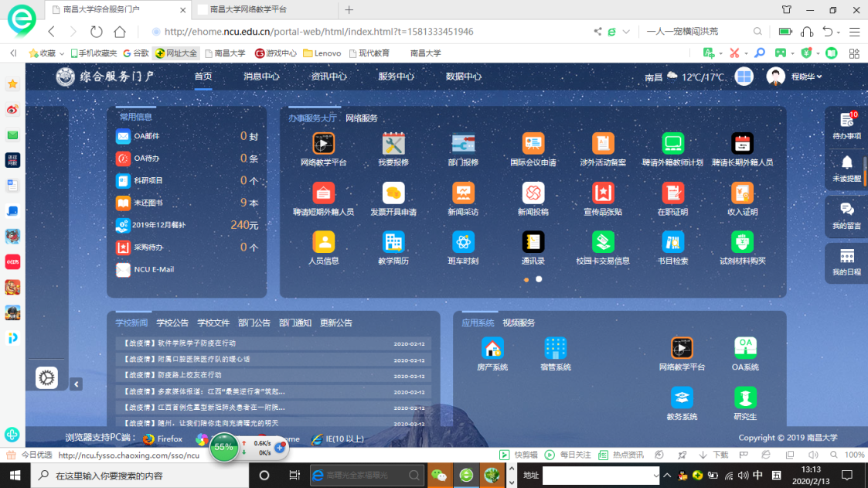The height and width of the screenshot is (488, 868).
Task: Open the settings gear in left sidebar
Action: pyautogui.click(x=46, y=377)
